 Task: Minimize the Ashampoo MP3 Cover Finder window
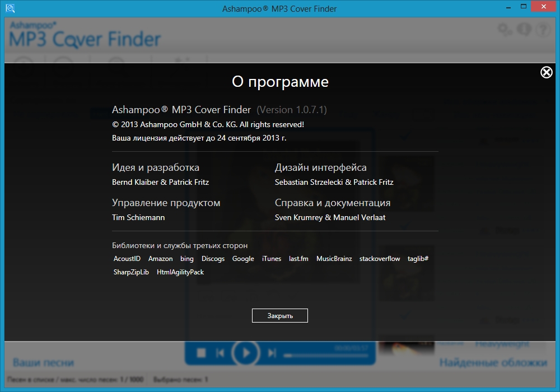[508, 7]
